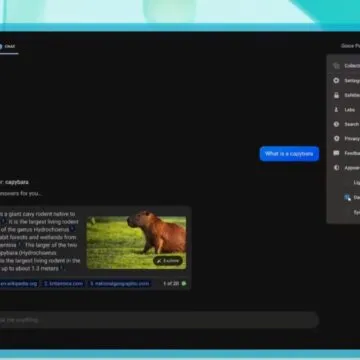
Task: Open the en.wikipedia.org source link
Action: 19,284
